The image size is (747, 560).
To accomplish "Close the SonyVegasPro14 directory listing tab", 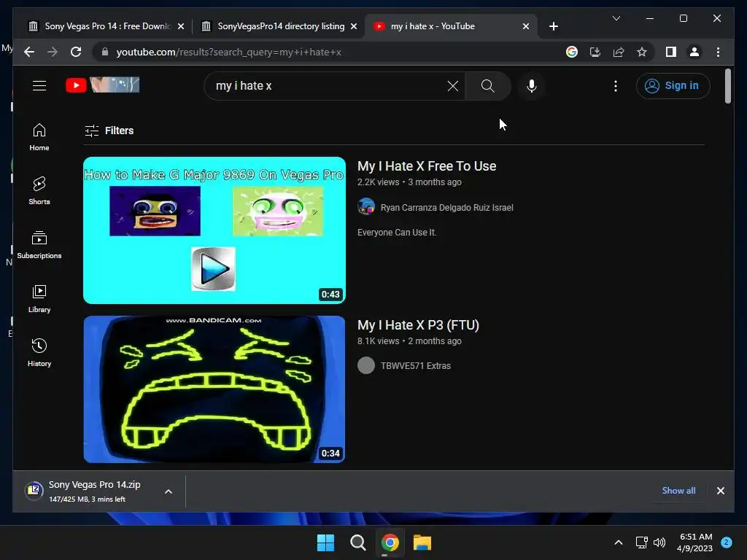I will click(354, 26).
